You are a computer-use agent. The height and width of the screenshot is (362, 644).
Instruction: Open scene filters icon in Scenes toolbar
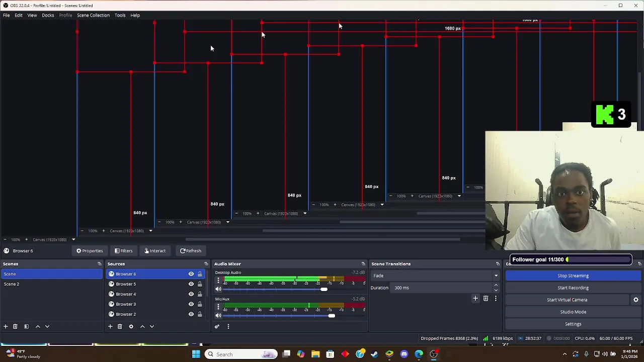click(26, 326)
